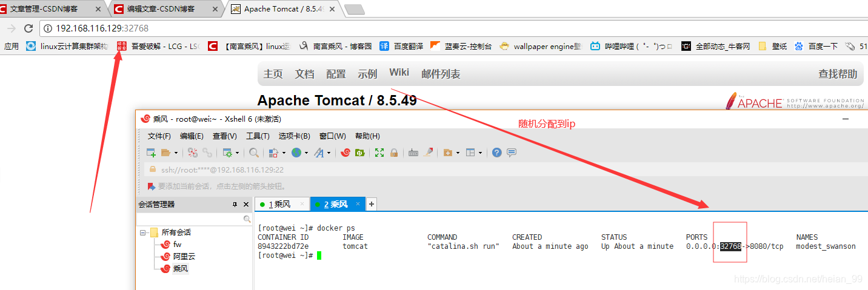
Task: Expand the layout icon dropdown arrow
Action: [x=480, y=153]
